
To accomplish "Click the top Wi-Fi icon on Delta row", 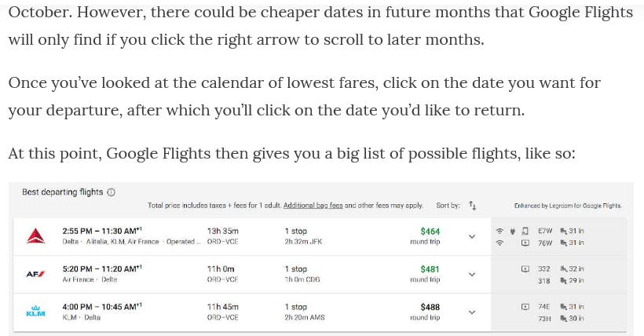I will pos(499,231).
